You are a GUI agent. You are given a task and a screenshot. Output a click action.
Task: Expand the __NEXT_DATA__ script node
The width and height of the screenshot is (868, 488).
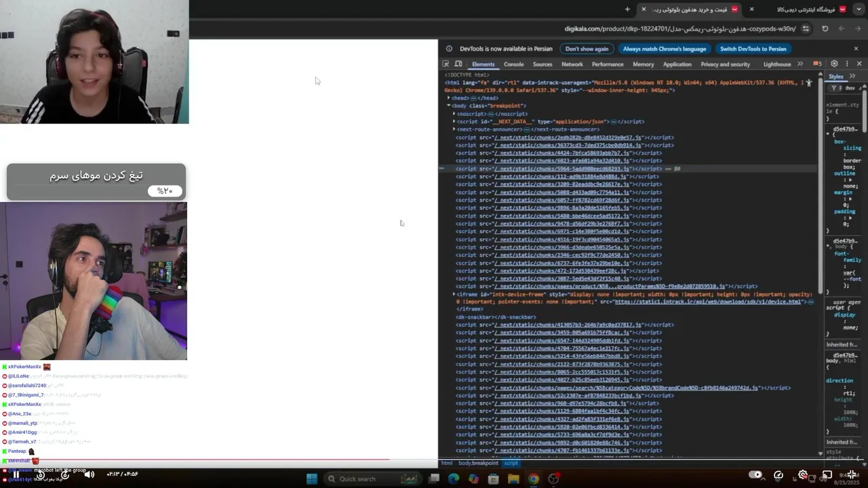pos(454,121)
